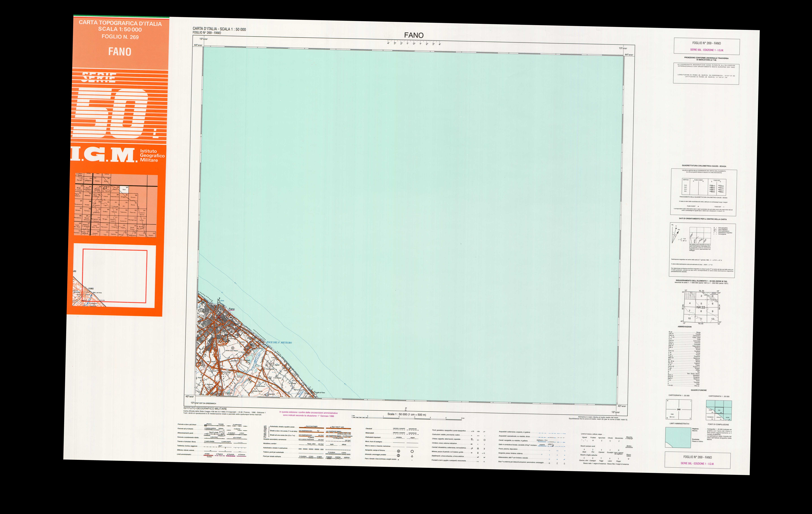
Task: Click the Cartografia 1:25 000 quadrant diagram marked 269
Action: [x=679, y=410]
